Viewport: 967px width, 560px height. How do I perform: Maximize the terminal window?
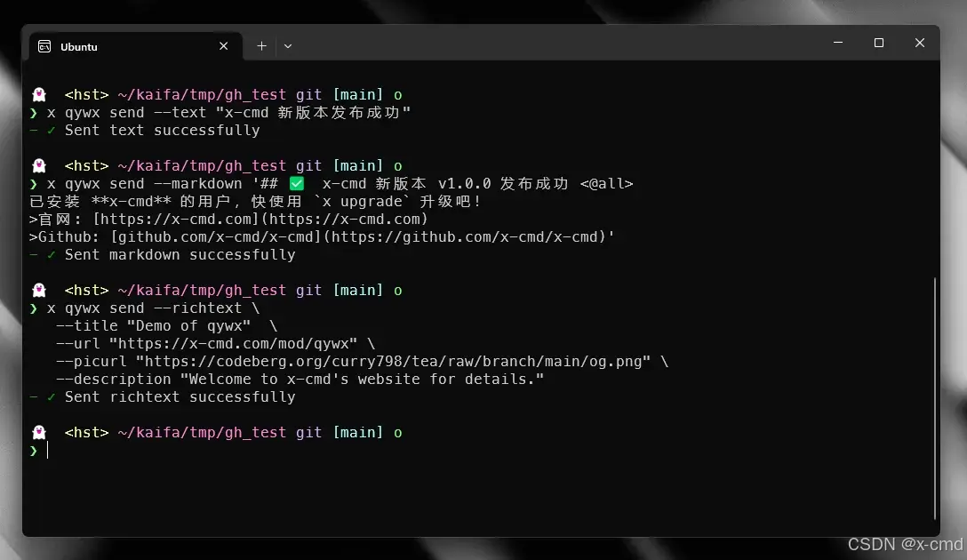tap(879, 43)
